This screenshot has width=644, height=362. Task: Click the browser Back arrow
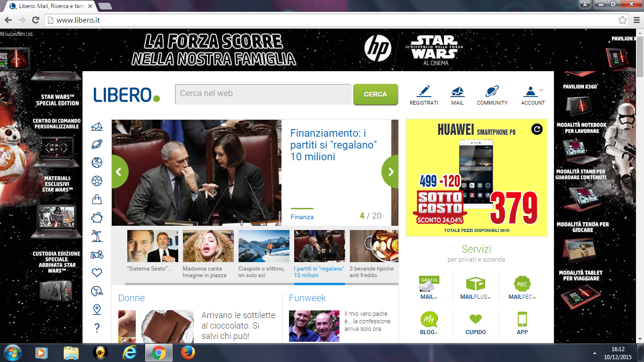pyautogui.click(x=8, y=20)
